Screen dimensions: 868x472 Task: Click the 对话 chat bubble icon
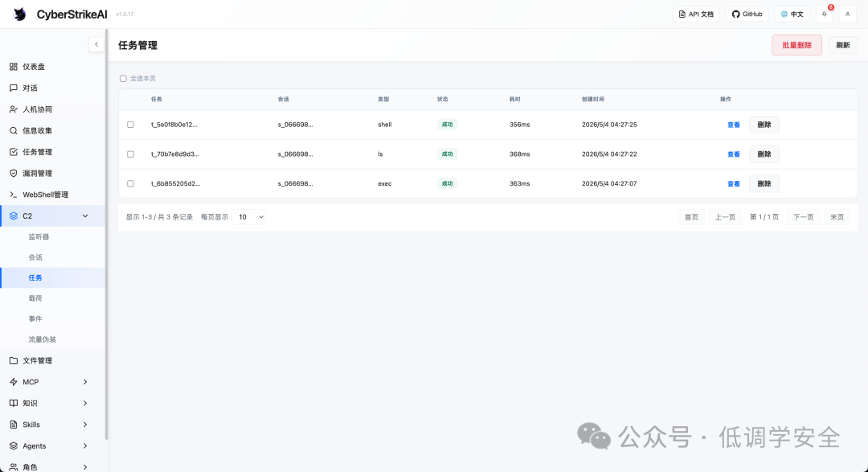point(14,88)
